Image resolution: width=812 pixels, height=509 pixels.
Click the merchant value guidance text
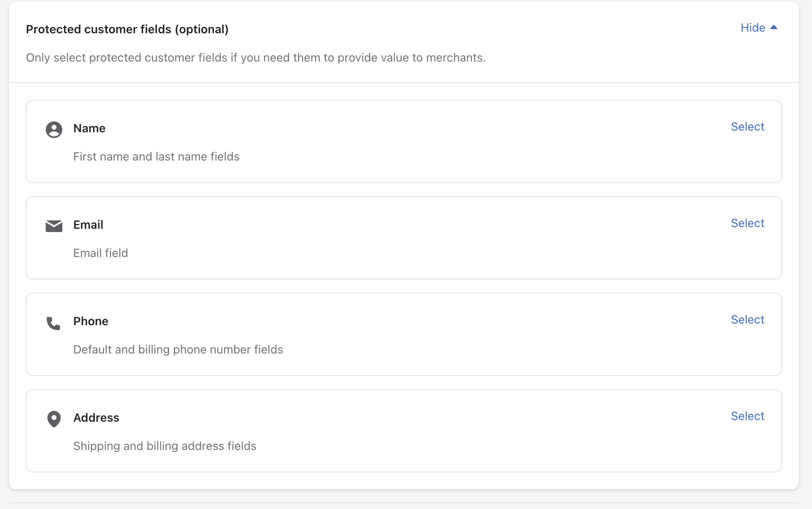pyautogui.click(x=256, y=57)
